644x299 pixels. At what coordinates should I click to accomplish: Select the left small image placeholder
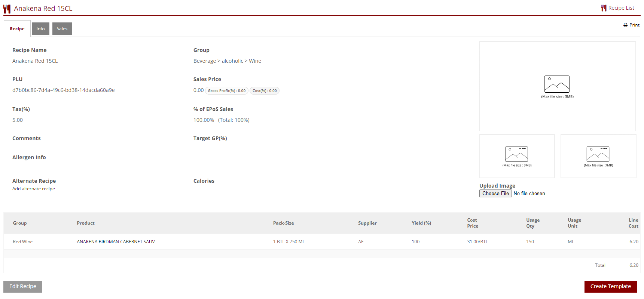[x=516, y=154]
